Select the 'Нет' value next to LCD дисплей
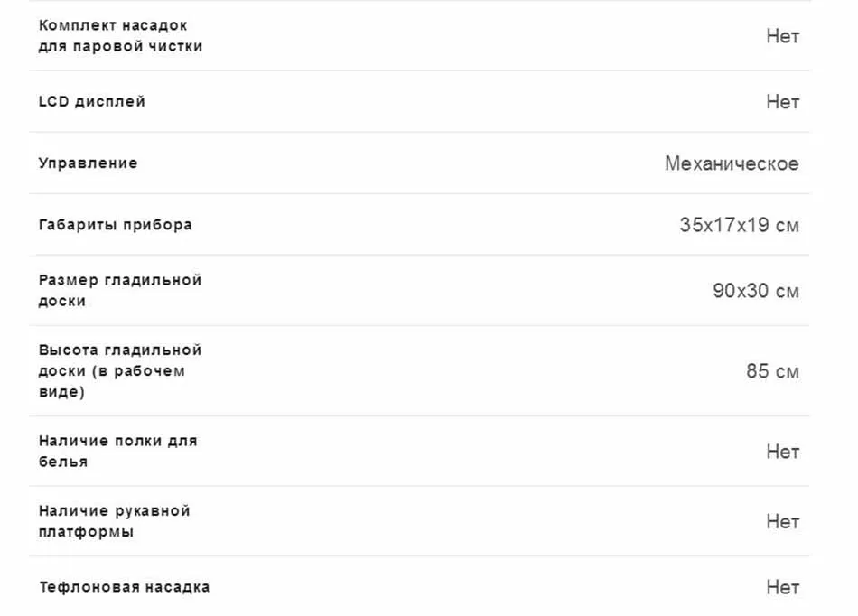858x616 pixels. (x=782, y=102)
